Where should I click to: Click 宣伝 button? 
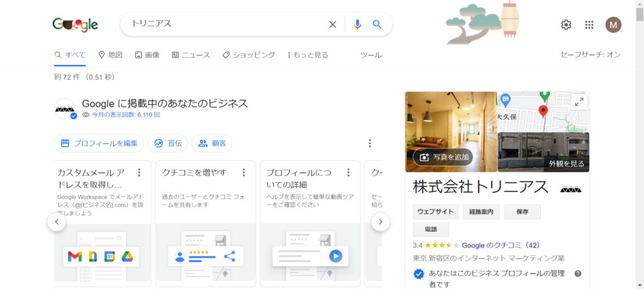[x=167, y=143]
